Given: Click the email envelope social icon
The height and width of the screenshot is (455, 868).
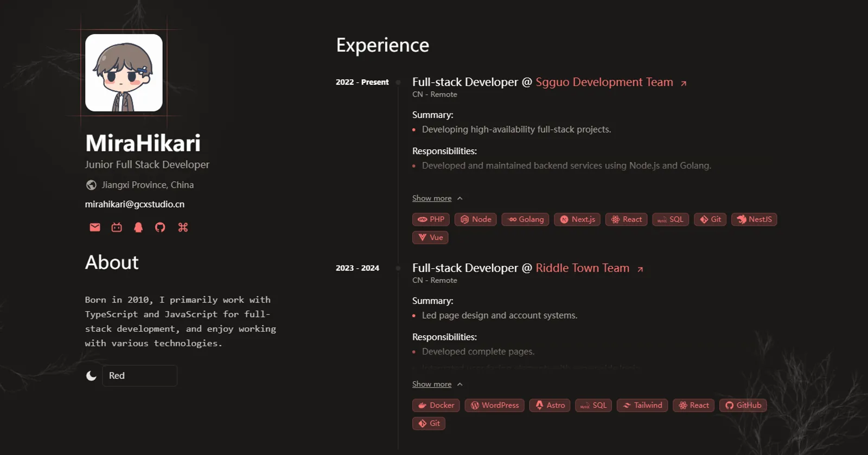Looking at the screenshot, I should point(95,227).
